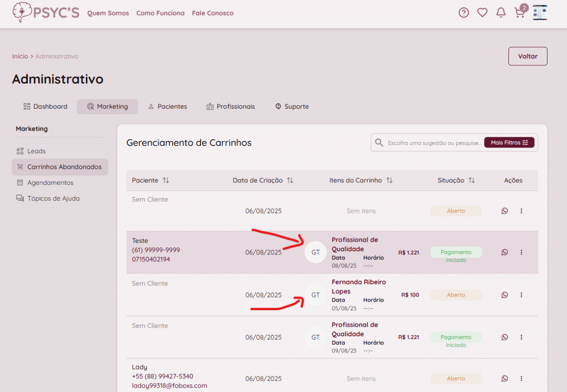Open the help question mark icon
Screen dimensions: 567x392
464,13
